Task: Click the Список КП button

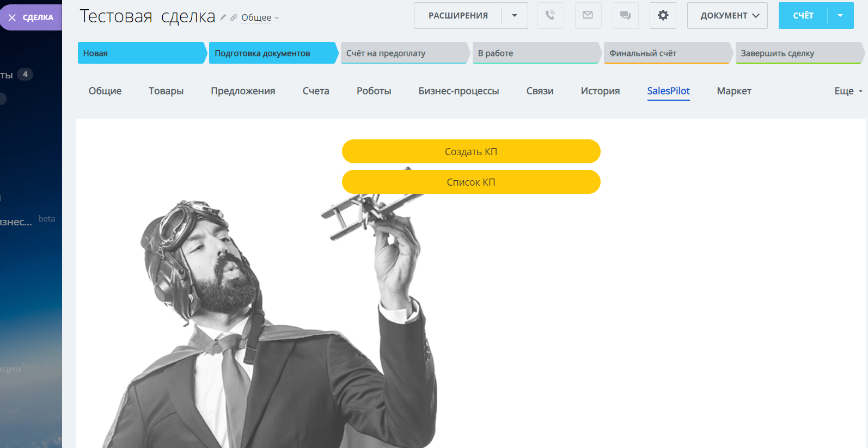Action: 471,182
